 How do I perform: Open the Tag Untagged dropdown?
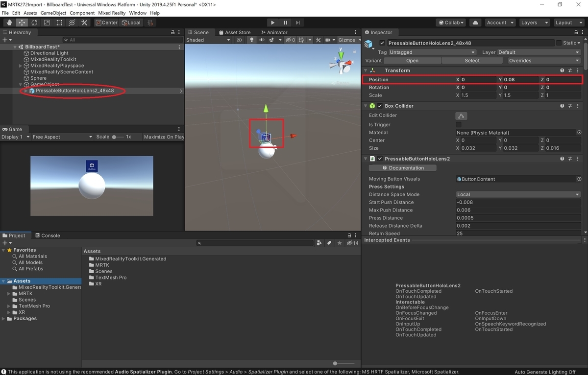[x=433, y=52]
